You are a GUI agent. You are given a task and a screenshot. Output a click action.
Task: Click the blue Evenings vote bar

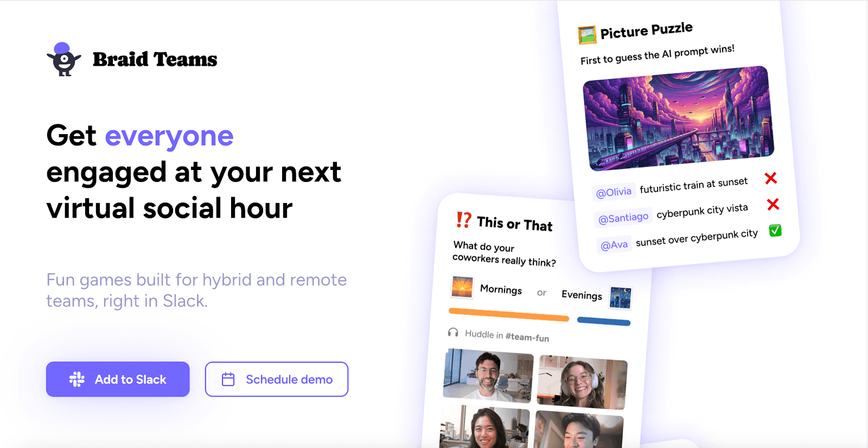pyautogui.click(x=604, y=321)
